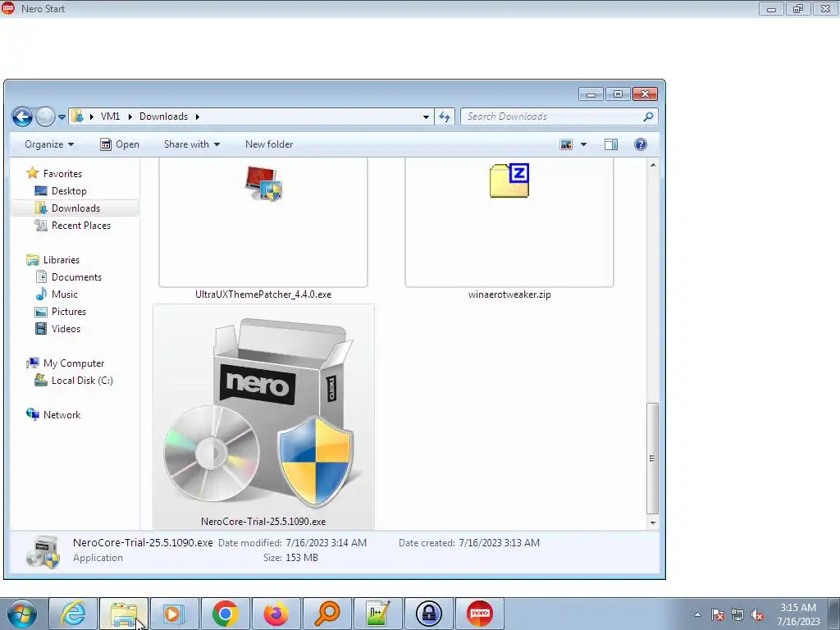The height and width of the screenshot is (630, 840).
Task: Open the Windows Start button
Action: [x=22, y=614]
